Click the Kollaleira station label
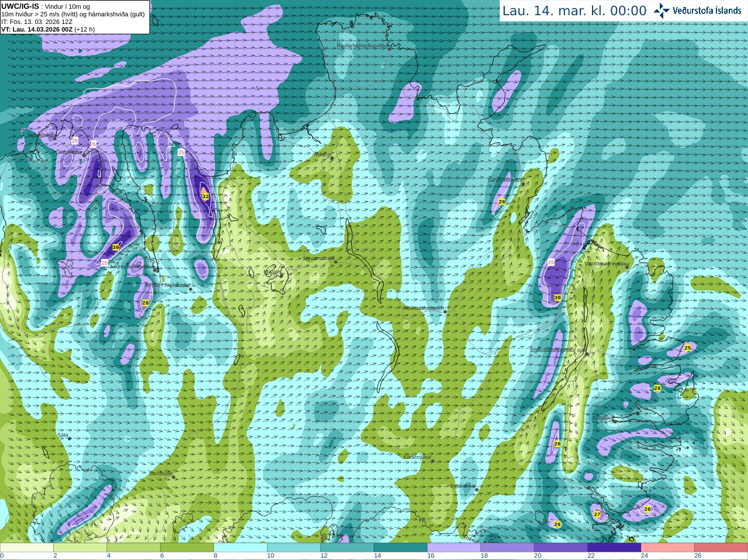 602,418
